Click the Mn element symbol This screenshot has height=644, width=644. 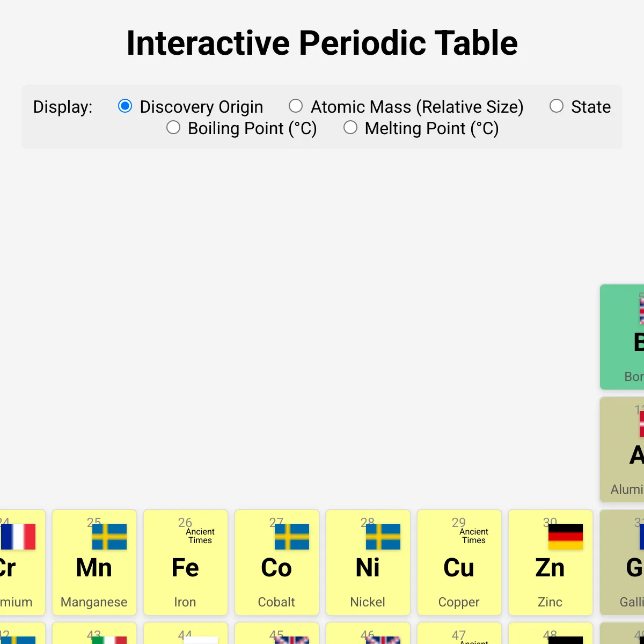[94, 568]
